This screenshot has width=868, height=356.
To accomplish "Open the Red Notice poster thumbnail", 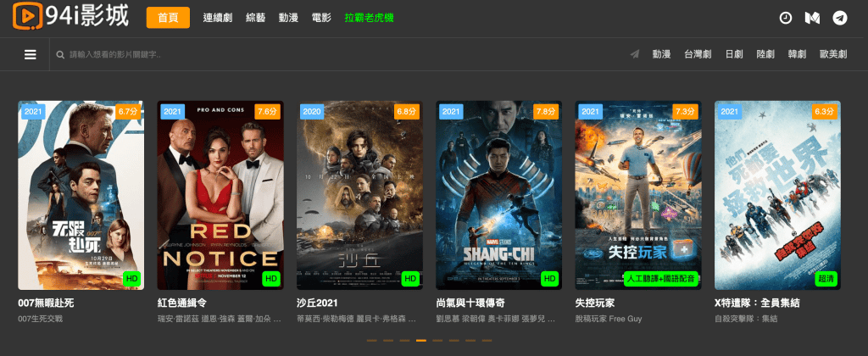I will (x=220, y=195).
